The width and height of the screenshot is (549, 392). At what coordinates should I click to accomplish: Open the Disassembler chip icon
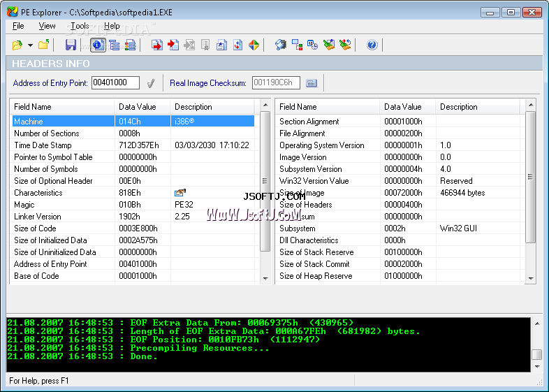281,45
